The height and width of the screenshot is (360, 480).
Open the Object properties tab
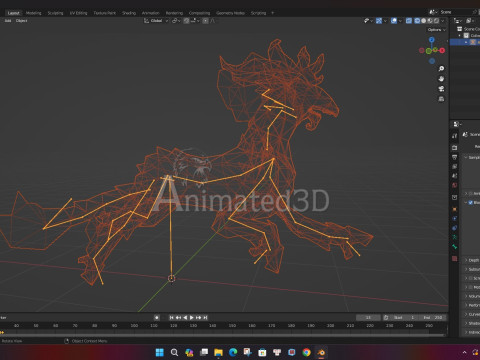tap(454, 209)
